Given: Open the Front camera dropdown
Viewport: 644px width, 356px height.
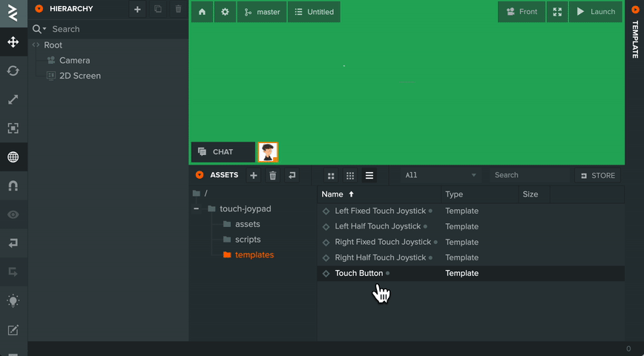Looking at the screenshot, I should click(522, 12).
